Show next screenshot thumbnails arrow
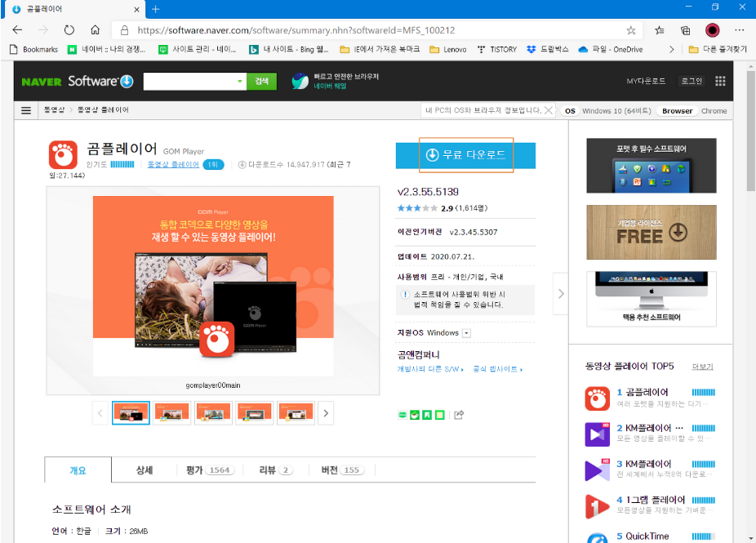This screenshot has width=756, height=543. (326, 413)
